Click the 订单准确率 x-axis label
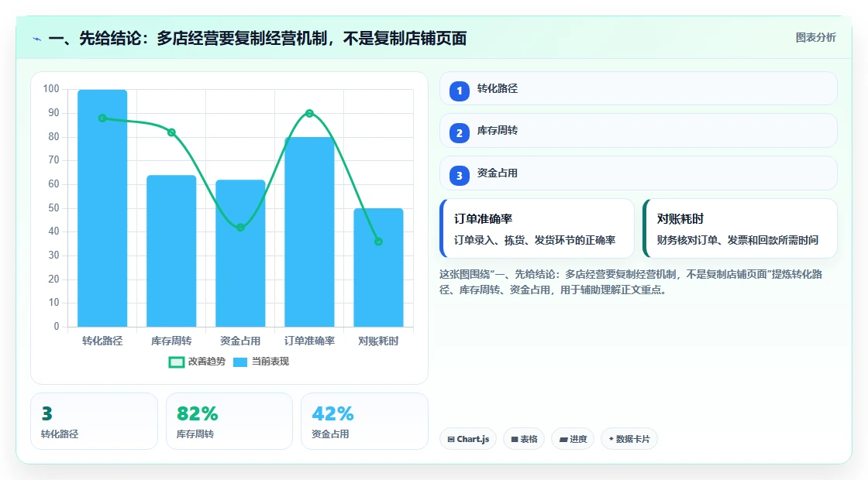 click(309, 341)
